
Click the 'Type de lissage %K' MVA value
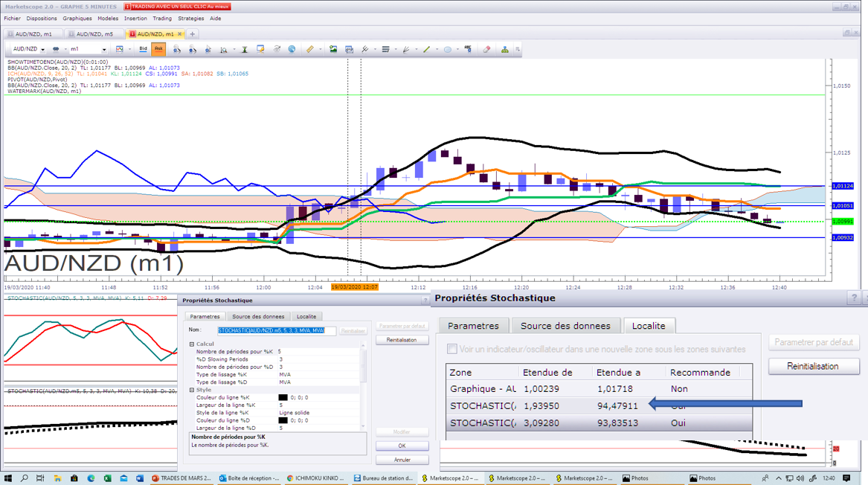[x=285, y=374]
